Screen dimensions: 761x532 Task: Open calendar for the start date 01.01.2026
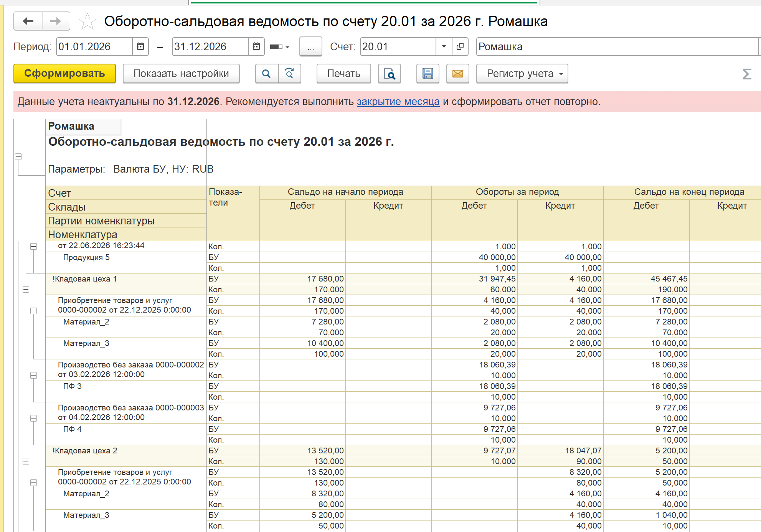140,46
